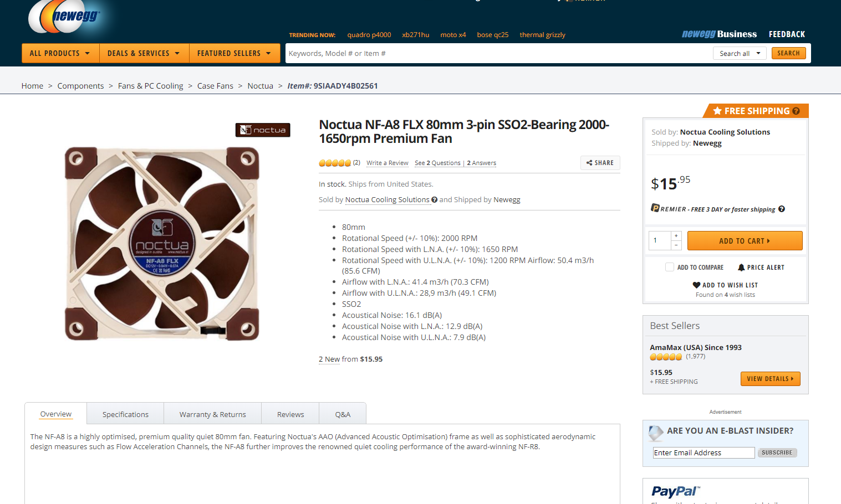This screenshot has width=841, height=504.
Task: Switch to the Specifications tab
Action: tap(125, 414)
